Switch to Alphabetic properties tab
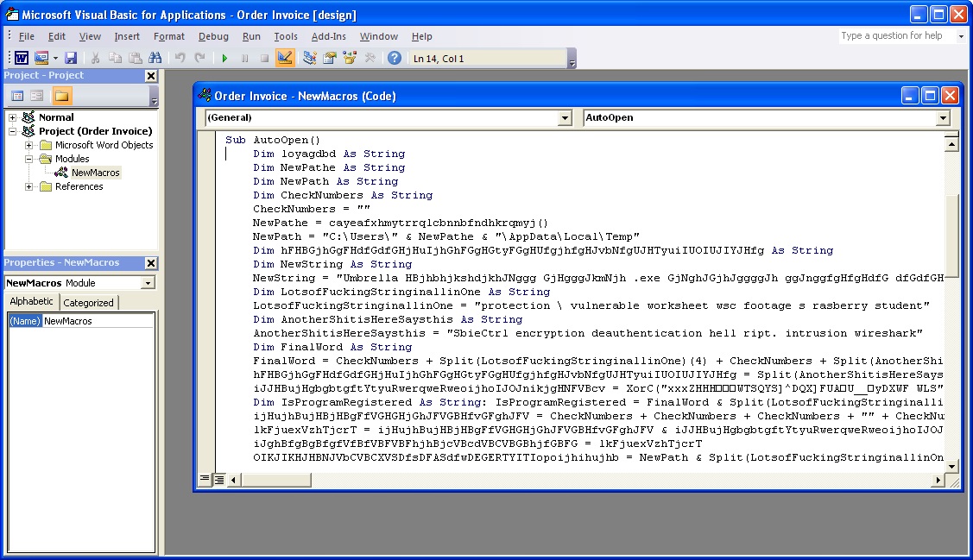 (32, 301)
